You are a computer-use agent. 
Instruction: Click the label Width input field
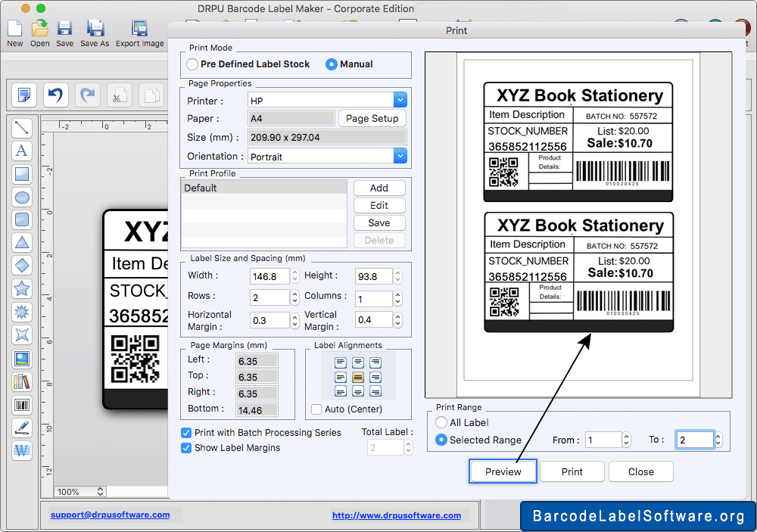click(269, 276)
